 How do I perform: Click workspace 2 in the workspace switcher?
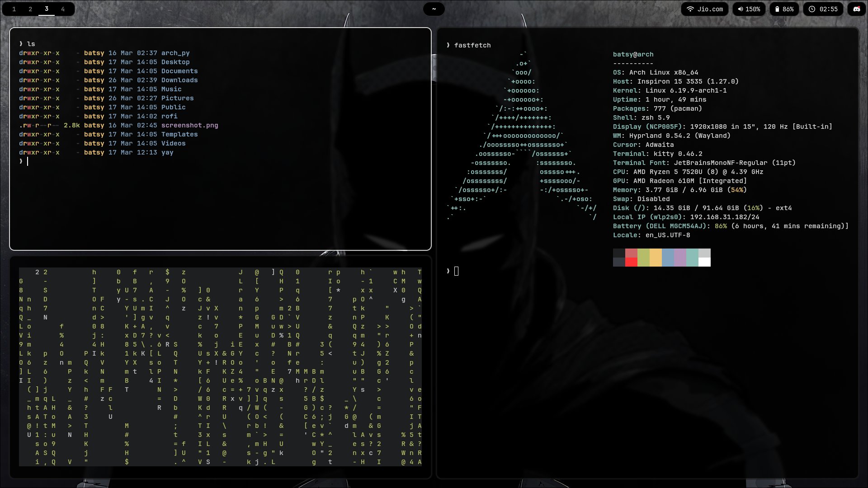pyautogui.click(x=31, y=9)
